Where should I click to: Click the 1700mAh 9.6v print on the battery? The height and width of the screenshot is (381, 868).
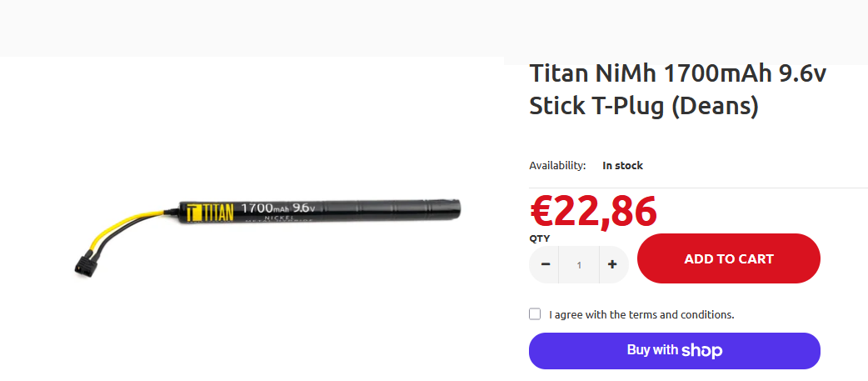tap(277, 208)
